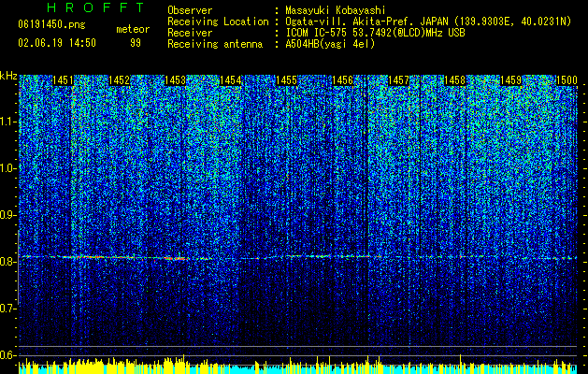Click the meteor count 99
The width and height of the screenshot is (588, 374).
(x=136, y=43)
